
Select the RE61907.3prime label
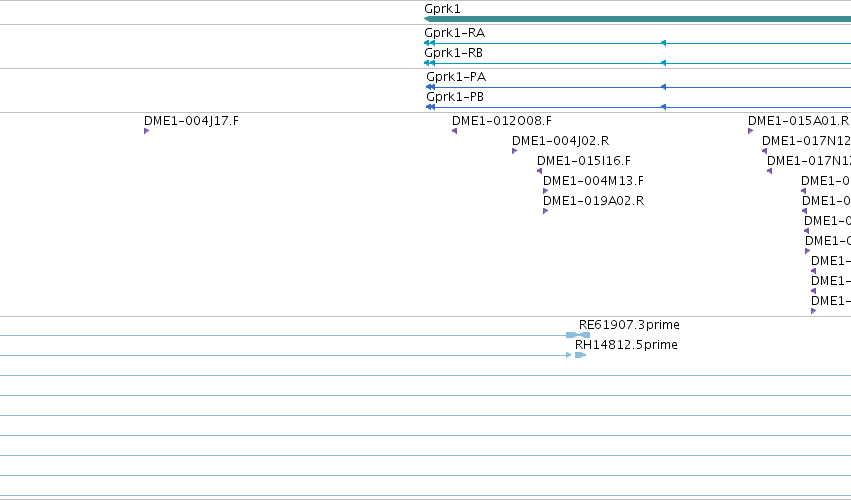pyautogui.click(x=629, y=325)
